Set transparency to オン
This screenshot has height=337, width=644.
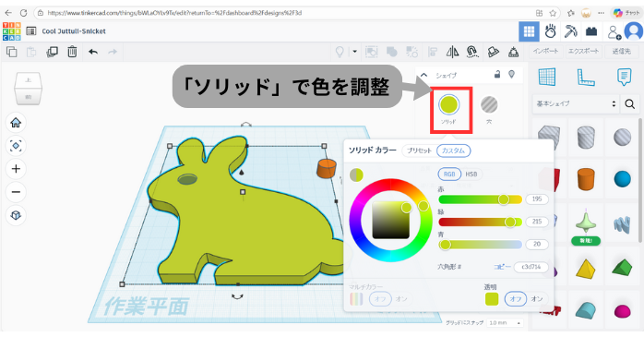coord(537,299)
